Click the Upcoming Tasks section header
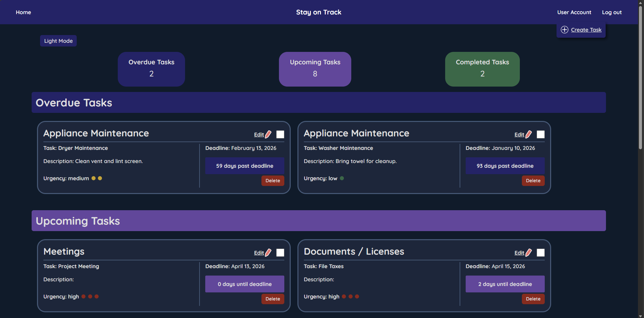The width and height of the screenshot is (644, 318). (319, 221)
